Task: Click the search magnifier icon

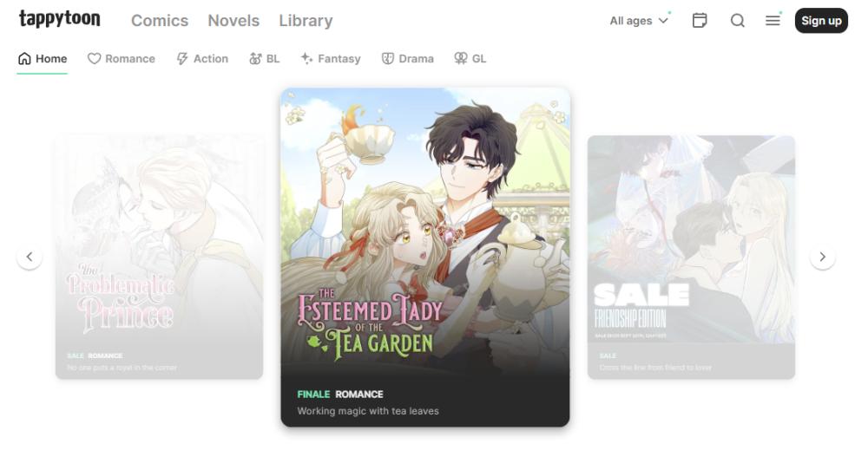Action: coord(737,21)
